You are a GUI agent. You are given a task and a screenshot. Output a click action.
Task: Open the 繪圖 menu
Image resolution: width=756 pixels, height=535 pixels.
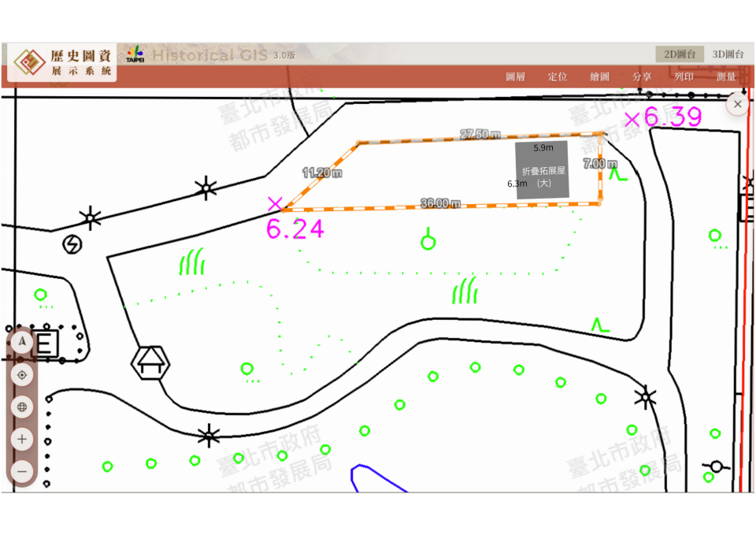pos(599,76)
